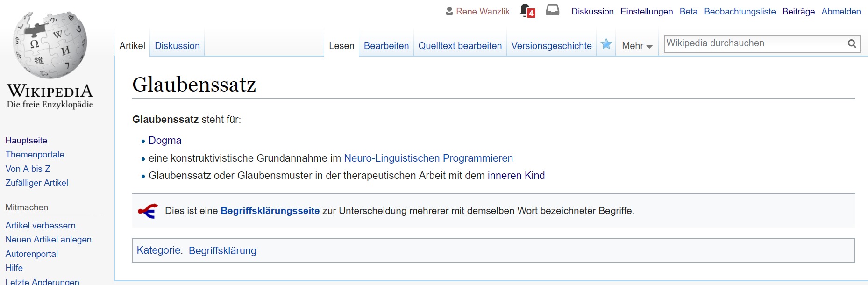The image size is (868, 285).
Task: Open the Begriffsklärungsseite link
Action: coord(270,211)
